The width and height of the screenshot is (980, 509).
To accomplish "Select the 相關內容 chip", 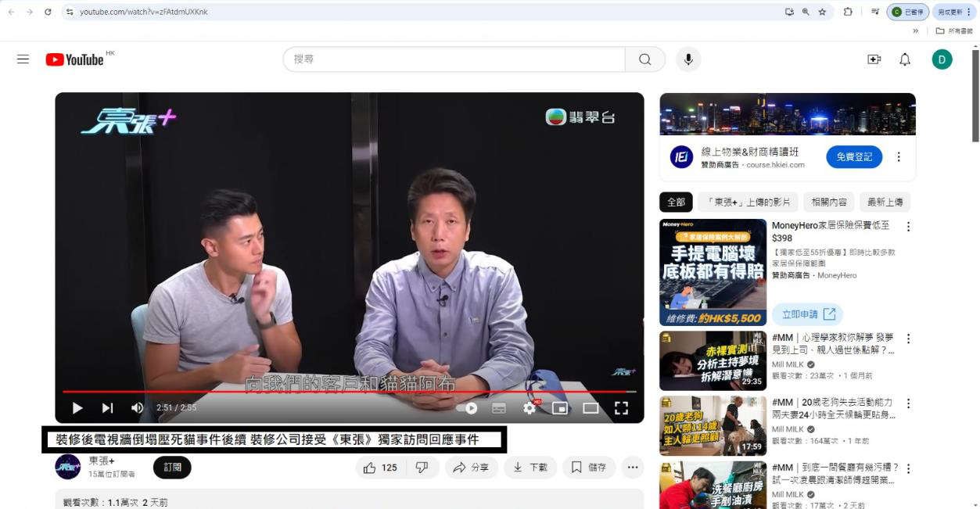I will coord(829,203).
